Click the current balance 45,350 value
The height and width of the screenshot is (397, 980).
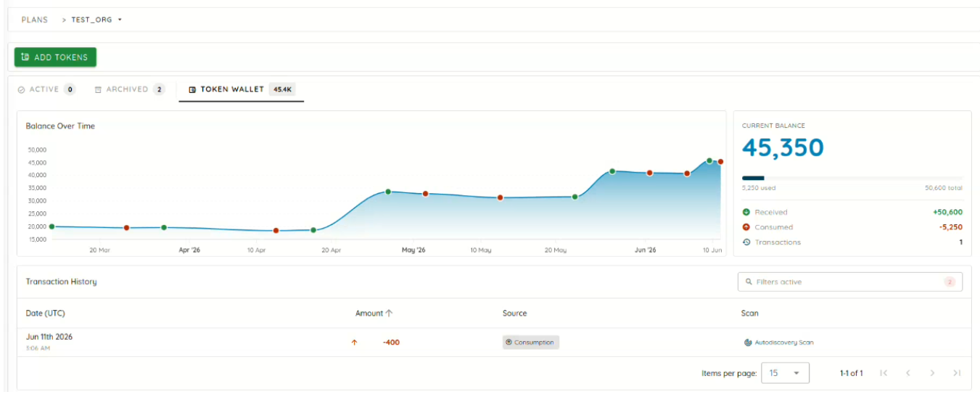tap(783, 148)
